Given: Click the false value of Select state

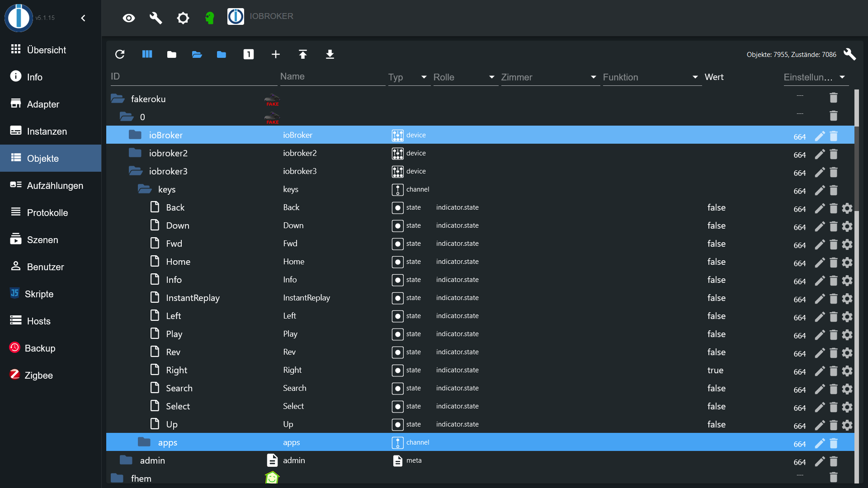Looking at the screenshot, I should (x=717, y=406).
